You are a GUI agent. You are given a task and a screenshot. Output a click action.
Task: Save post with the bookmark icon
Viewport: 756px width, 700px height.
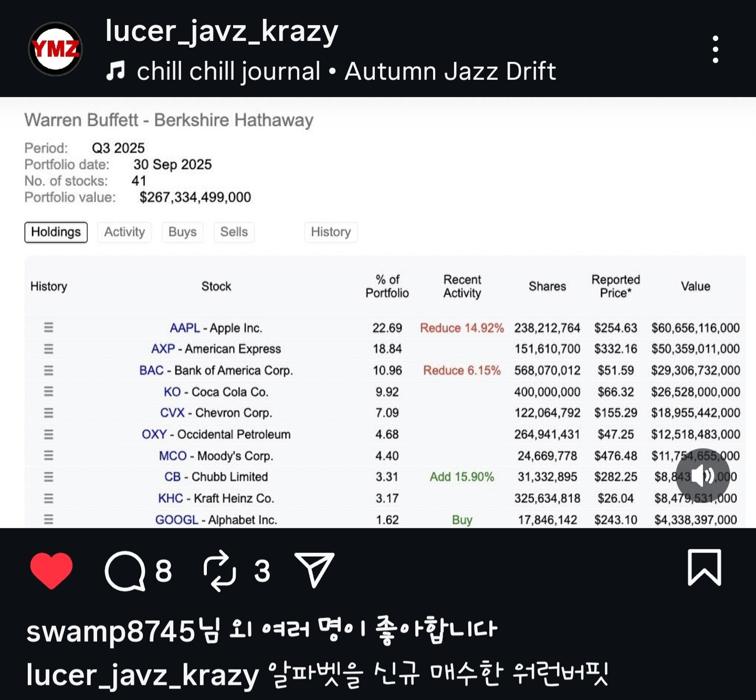tap(705, 568)
